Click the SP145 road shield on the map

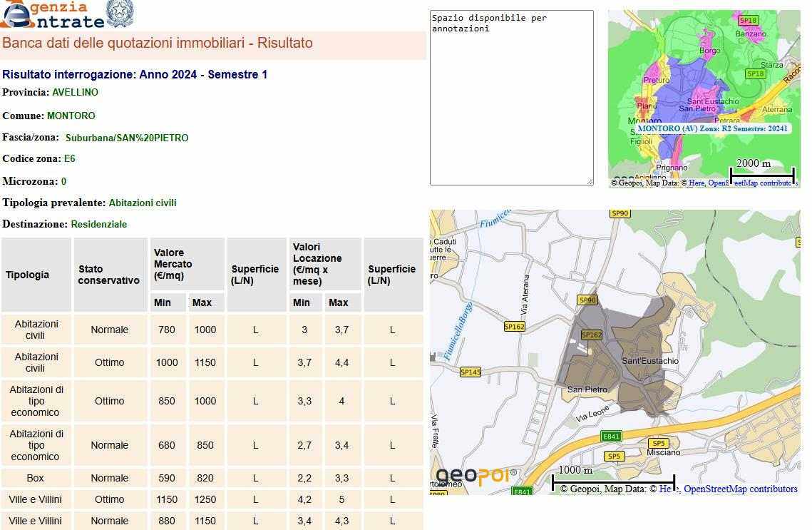pos(471,372)
